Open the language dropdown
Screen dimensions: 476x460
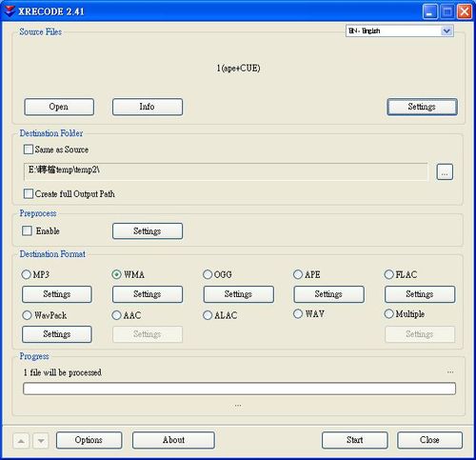(x=400, y=30)
